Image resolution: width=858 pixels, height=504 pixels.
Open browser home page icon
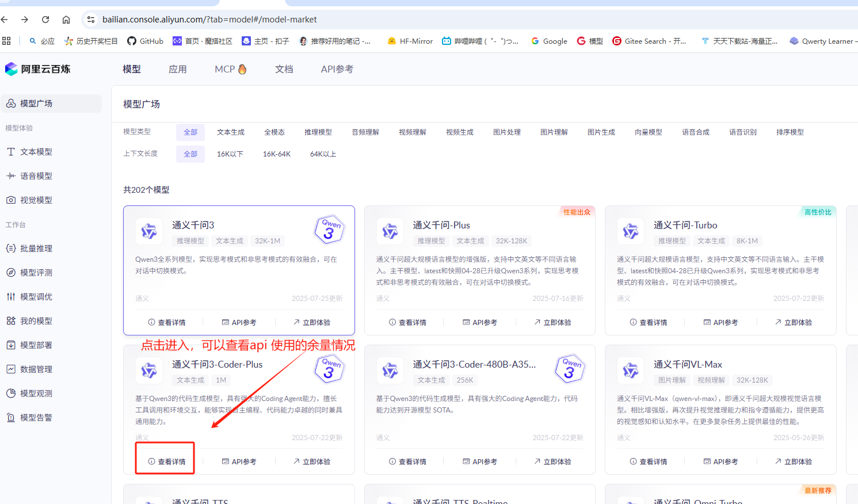pos(66,20)
